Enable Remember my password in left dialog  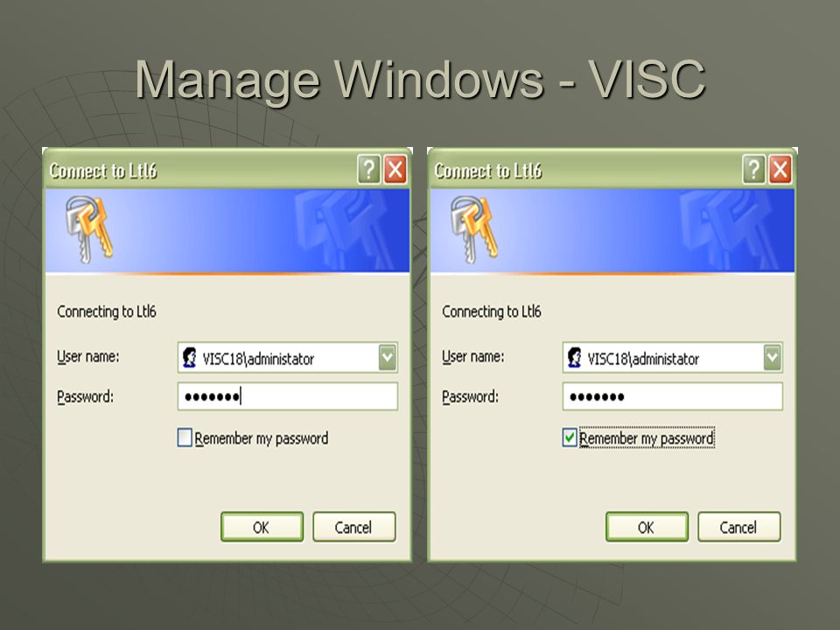pyautogui.click(x=185, y=437)
